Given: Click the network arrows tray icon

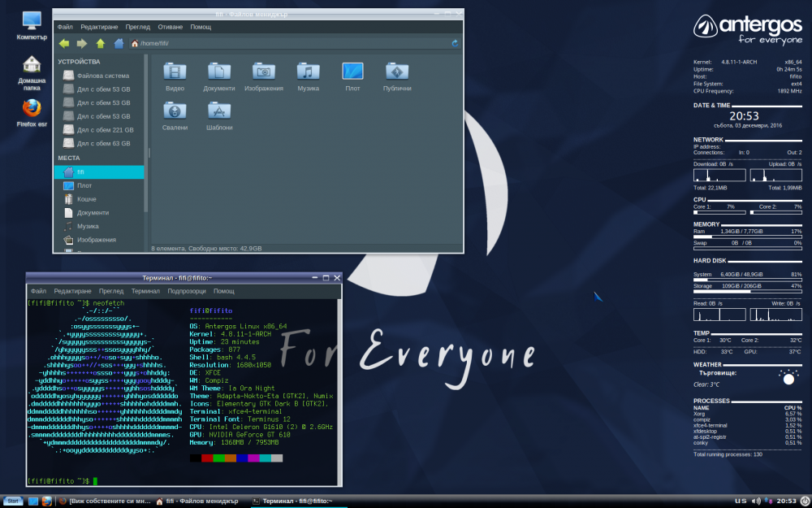Looking at the screenshot, I should tap(767, 501).
